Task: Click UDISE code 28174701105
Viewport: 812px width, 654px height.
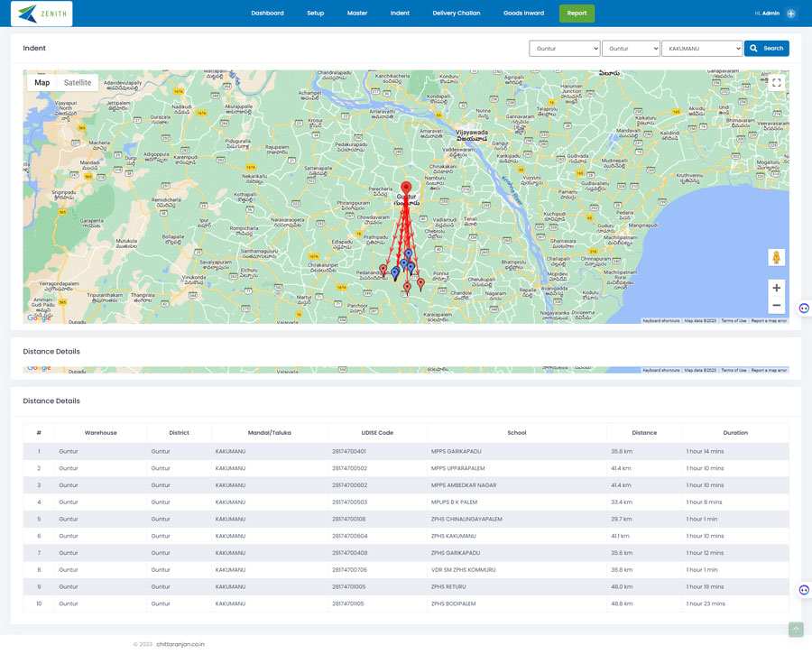Action: tap(348, 603)
